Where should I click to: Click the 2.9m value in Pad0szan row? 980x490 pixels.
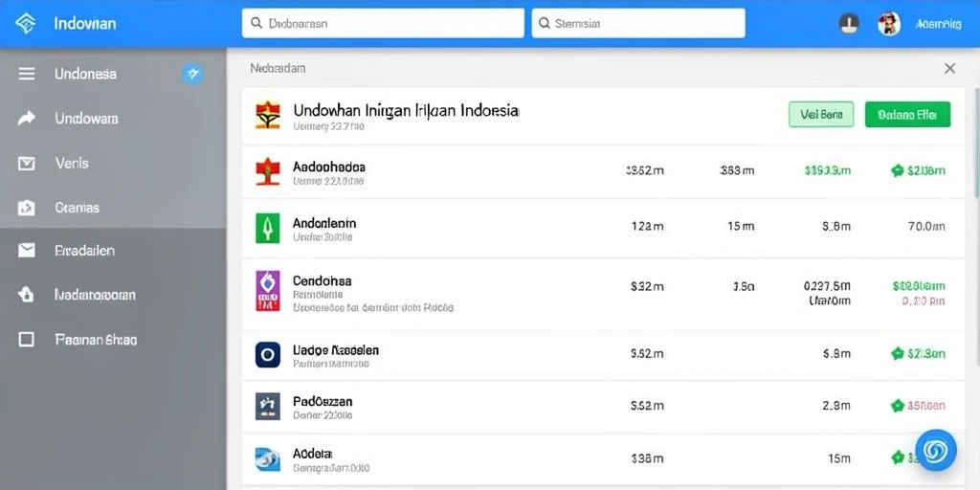coord(836,406)
